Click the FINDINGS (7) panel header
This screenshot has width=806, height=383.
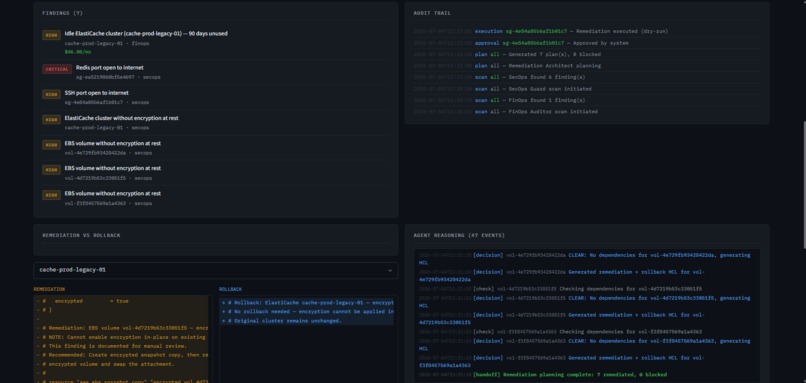click(62, 13)
